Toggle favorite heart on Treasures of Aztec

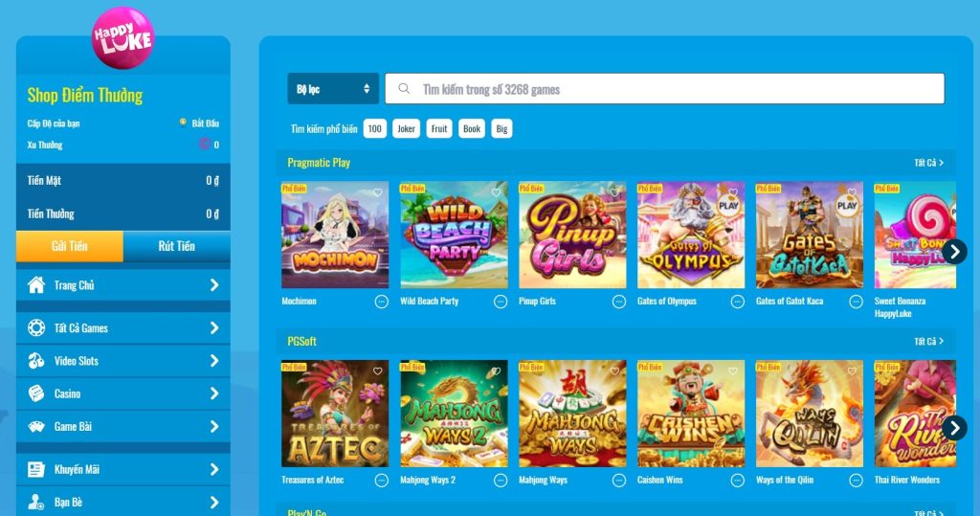point(377,371)
